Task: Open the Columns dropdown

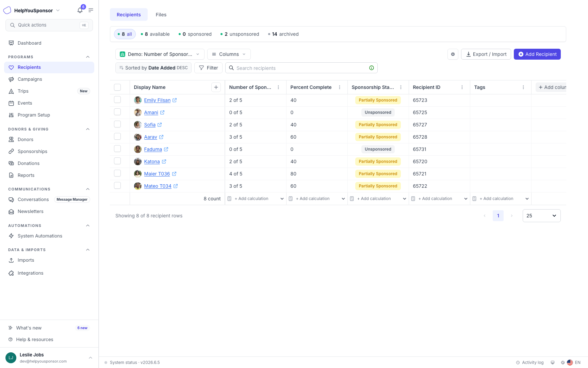Action: (x=229, y=54)
